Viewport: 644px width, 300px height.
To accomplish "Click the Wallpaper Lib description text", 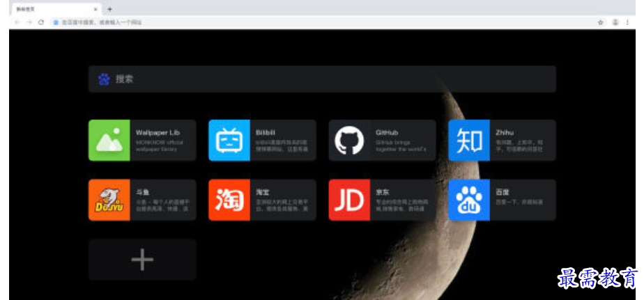I will point(160,145).
